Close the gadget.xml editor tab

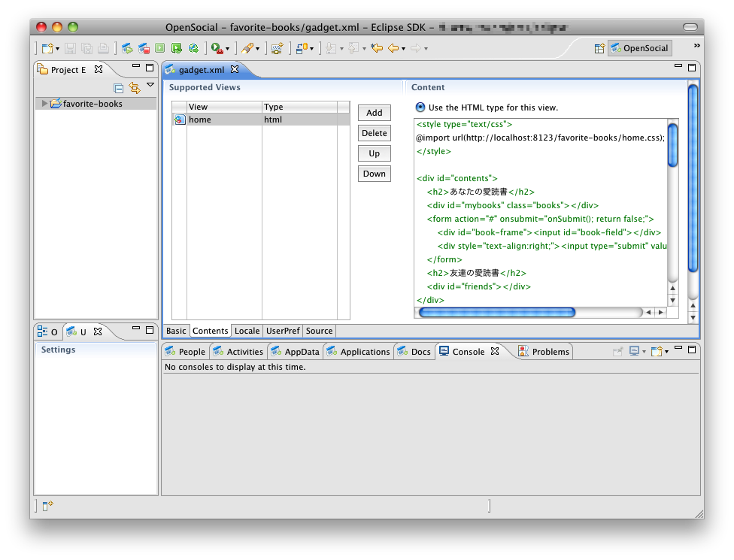pos(235,69)
